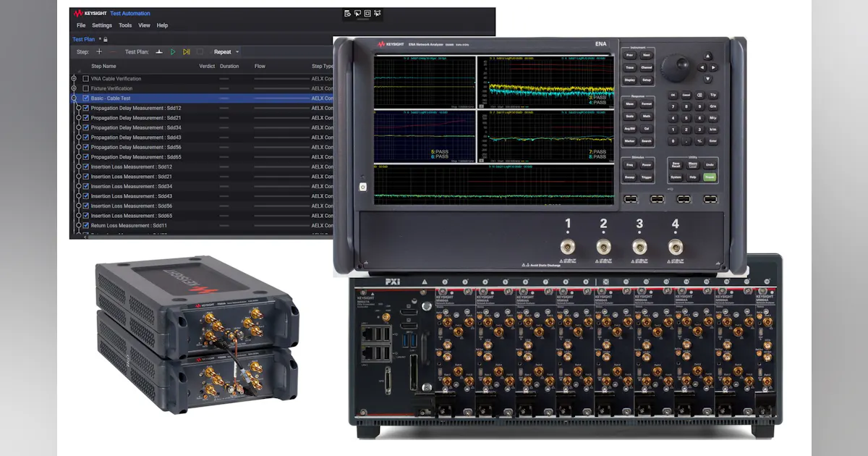Viewport: 868px width, 456px height.
Task: Click the Verdict column header
Action: pyautogui.click(x=208, y=66)
